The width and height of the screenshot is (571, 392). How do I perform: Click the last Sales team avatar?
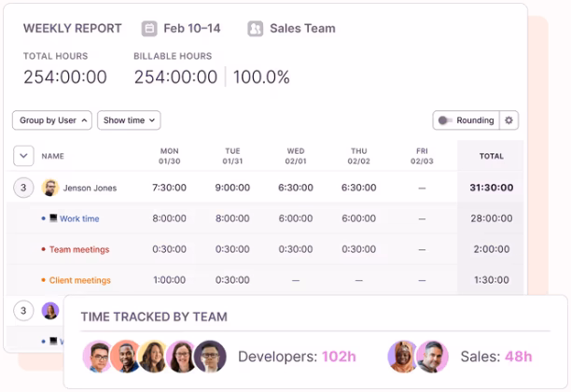tap(432, 357)
